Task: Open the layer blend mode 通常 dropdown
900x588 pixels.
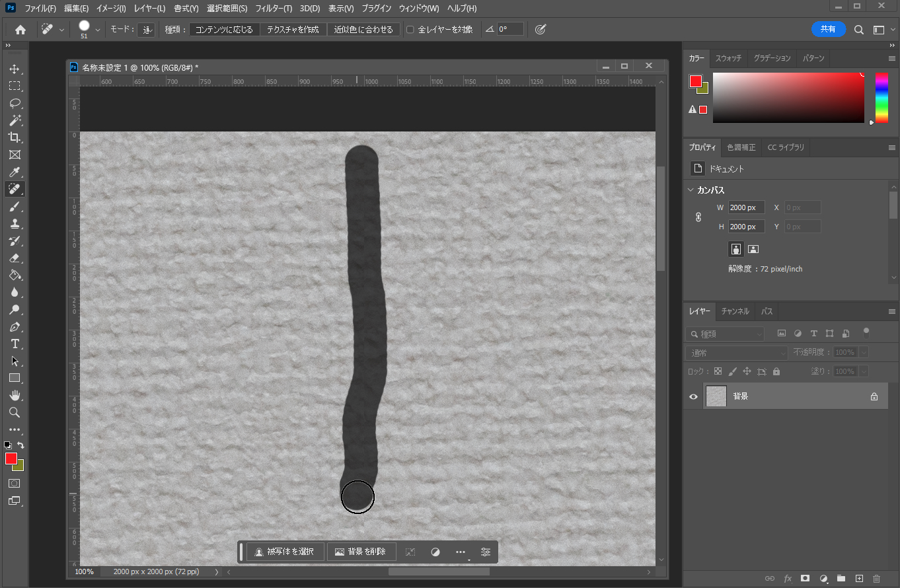Action: [x=736, y=353]
